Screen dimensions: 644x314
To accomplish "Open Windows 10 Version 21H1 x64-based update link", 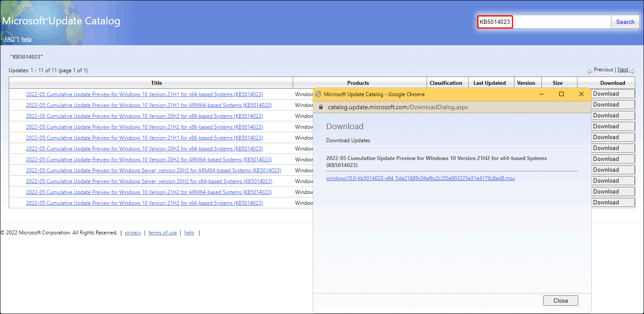I will (x=144, y=94).
